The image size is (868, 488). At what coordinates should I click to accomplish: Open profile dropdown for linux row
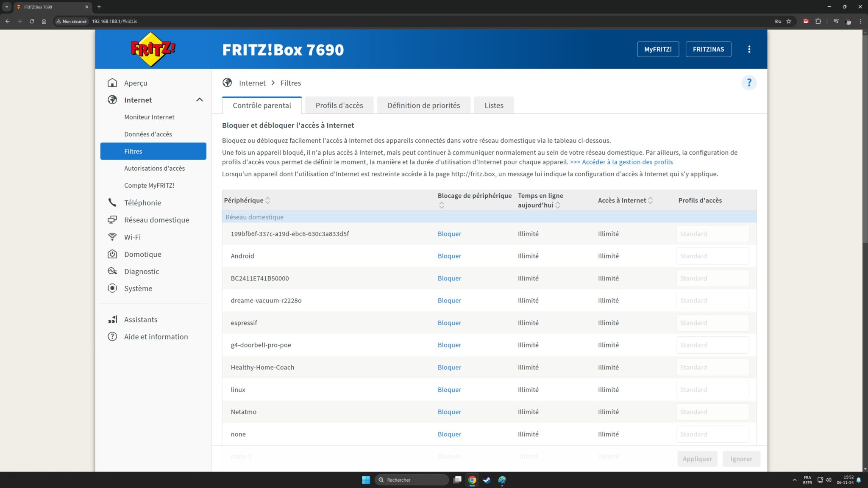pyautogui.click(x=713, y=389)
